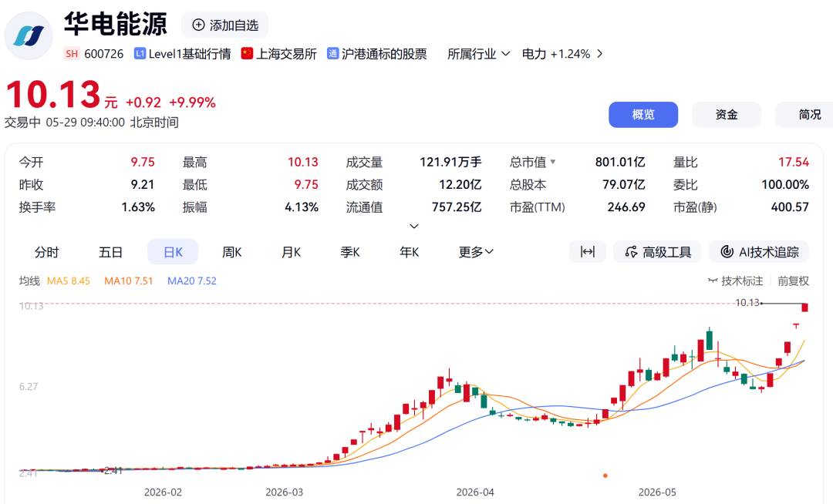Click the 均线 indicator label

pyautogui.click(x=30, y=281)
